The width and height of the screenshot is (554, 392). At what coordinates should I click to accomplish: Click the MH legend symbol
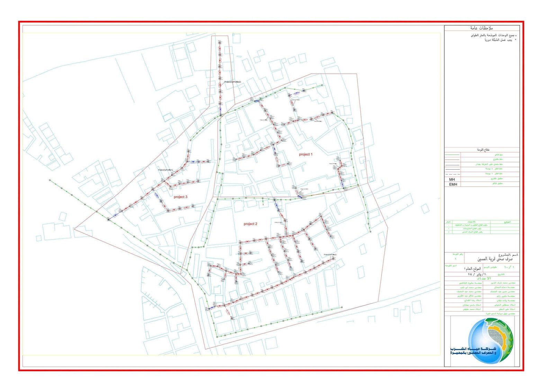pos(452,179)
